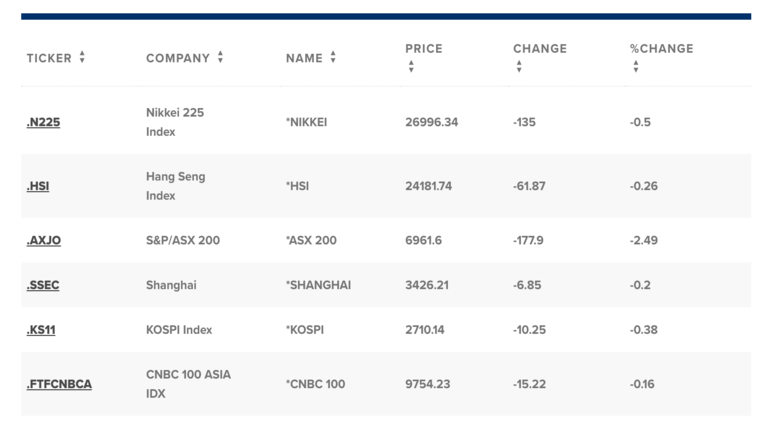The width and height of the screenshot is (770, 435).
Task: Open the .AXJO ticker link
Action: (x=44, y=240)
